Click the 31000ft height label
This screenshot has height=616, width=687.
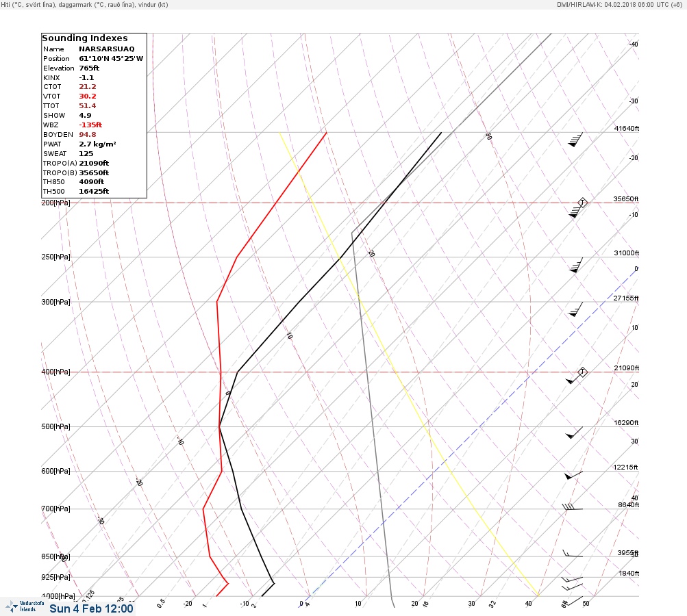(x=627, y=253)
